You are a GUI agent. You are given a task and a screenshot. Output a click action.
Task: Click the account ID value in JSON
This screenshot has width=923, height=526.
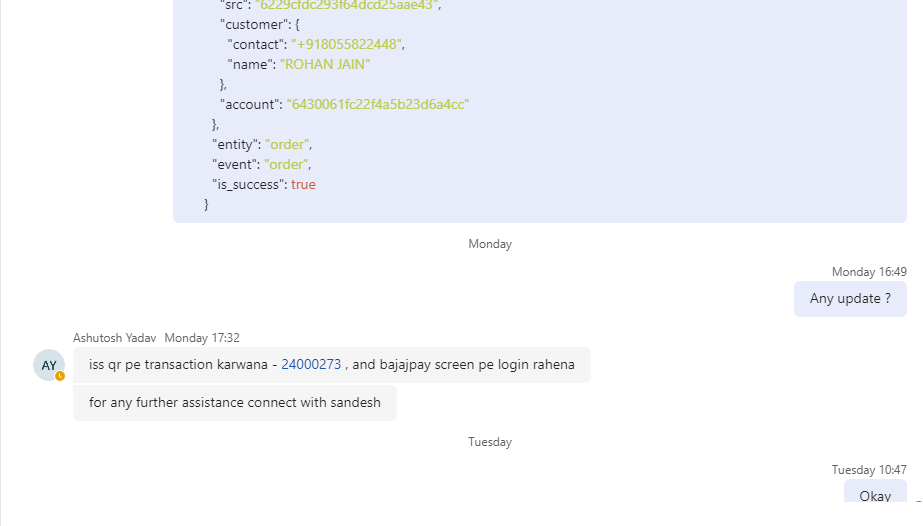tap(378, 104)
